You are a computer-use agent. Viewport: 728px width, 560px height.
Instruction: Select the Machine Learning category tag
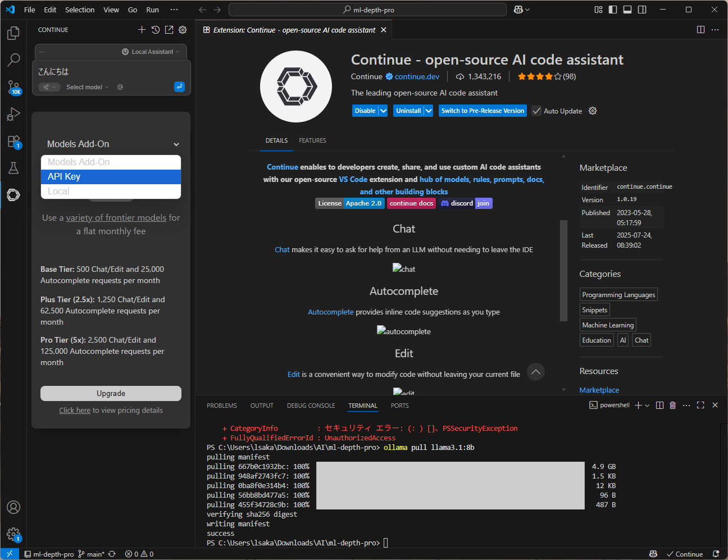click(608, 325)
